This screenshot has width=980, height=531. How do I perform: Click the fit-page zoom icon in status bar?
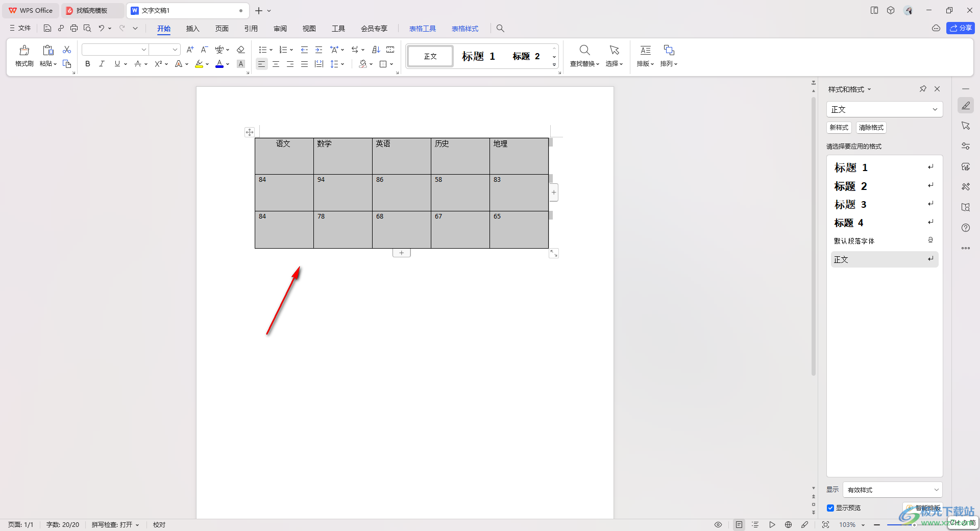[825, 524]
